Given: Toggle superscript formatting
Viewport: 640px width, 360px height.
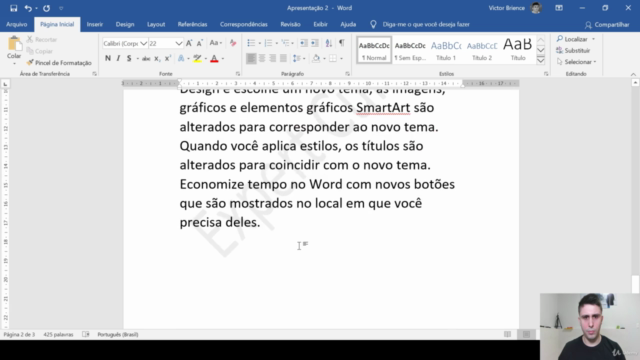Looking at the screenshot, I should point(167,59).
